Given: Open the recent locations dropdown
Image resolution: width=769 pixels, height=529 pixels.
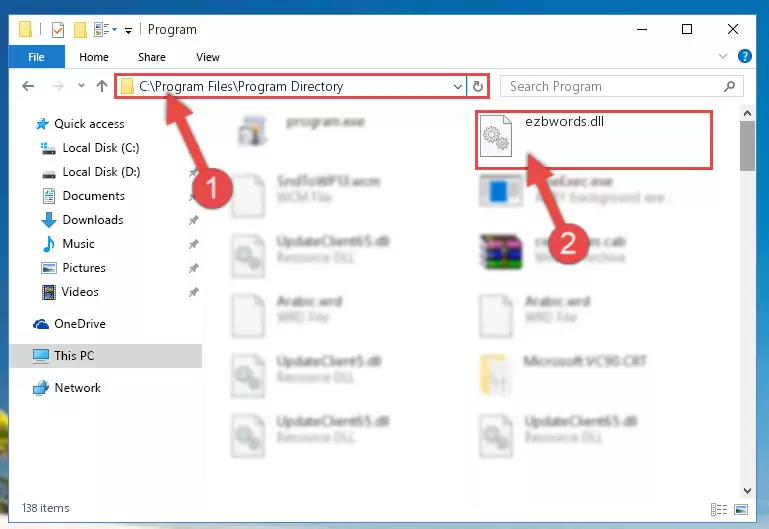Looking at the screenshot, I should 81,86.
